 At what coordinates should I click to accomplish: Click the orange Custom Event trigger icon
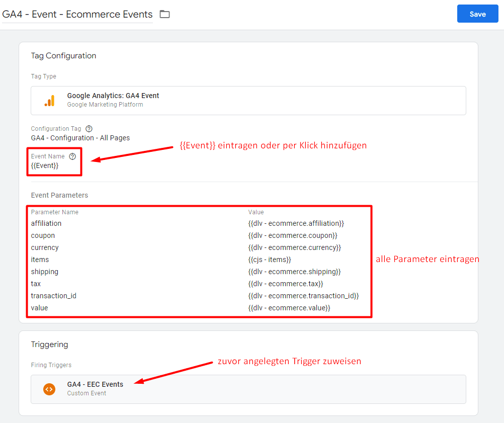[x=49, y=389]
